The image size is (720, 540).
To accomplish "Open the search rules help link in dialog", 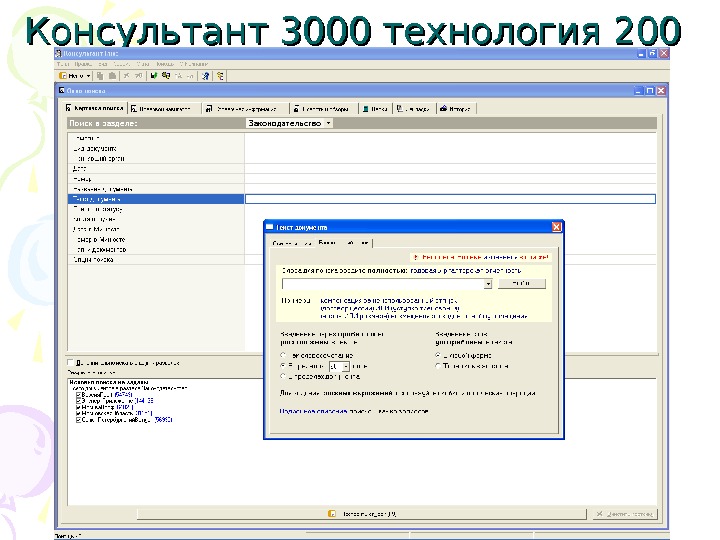I will [313, 411].
